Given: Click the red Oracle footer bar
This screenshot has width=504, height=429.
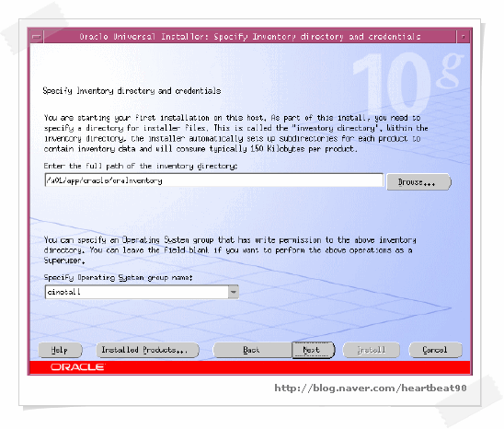Looking at the screenshot, I should 250,367.
